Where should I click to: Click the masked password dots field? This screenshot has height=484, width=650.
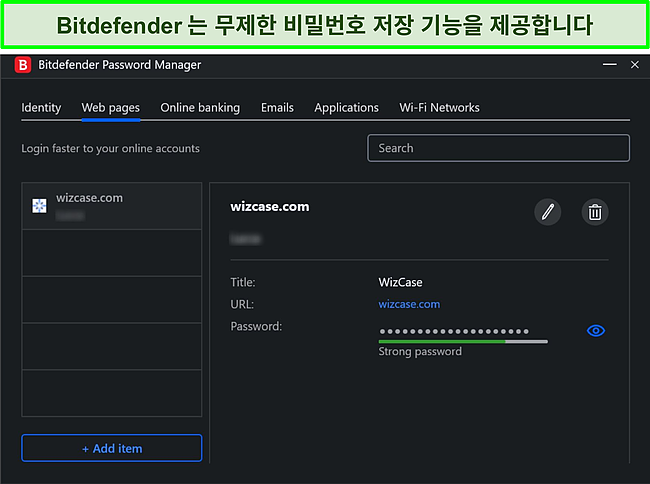pyautogui.click(x=454, y=331)
